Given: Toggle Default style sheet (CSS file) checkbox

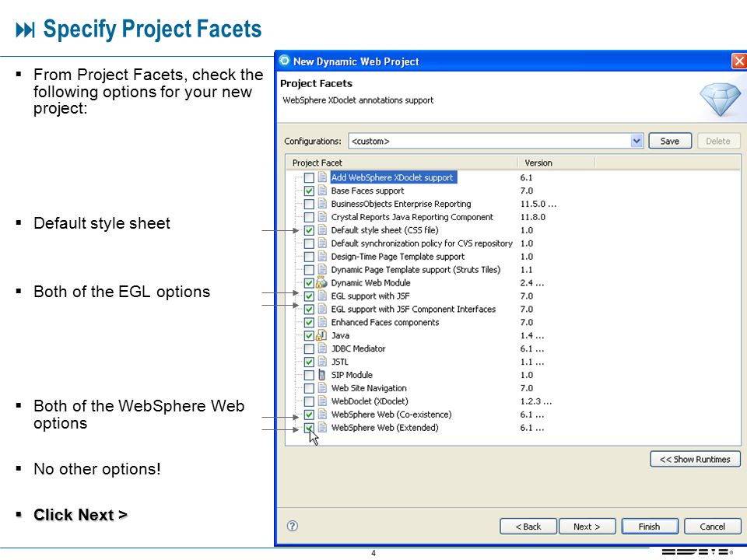Looking at the screenshot, I should coord(309,230).
